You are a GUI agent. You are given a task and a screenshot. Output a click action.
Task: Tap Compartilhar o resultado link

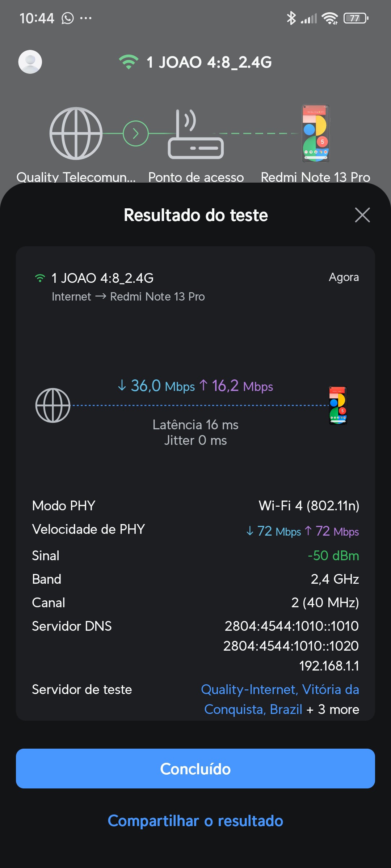tap(195, 821)
